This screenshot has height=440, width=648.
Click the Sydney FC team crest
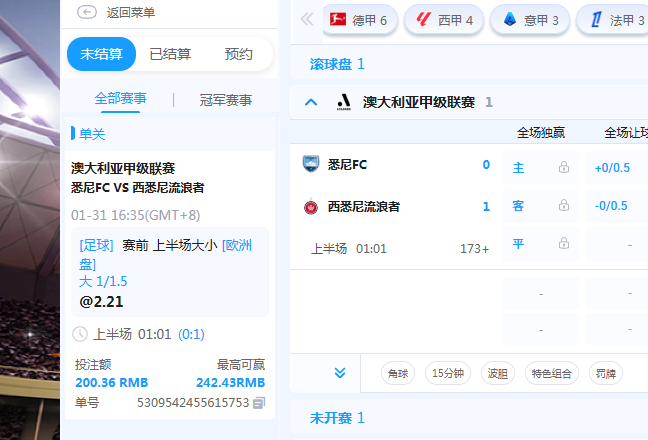[x=310, y=165]
